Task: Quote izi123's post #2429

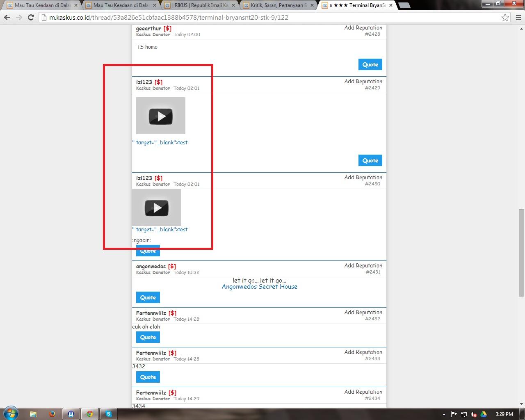Action: [370, 160]
